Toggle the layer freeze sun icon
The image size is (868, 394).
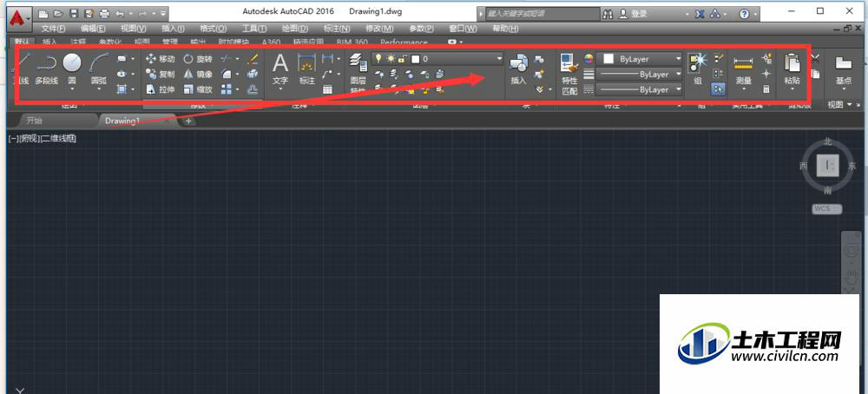click(391, 58)
